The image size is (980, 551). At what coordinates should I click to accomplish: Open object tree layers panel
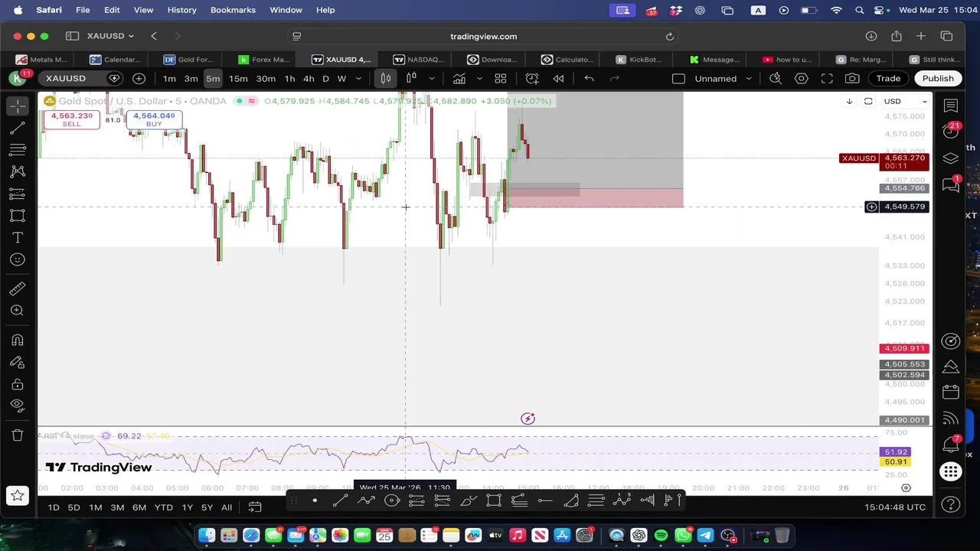pyautogui.click(x=950, y=158)
